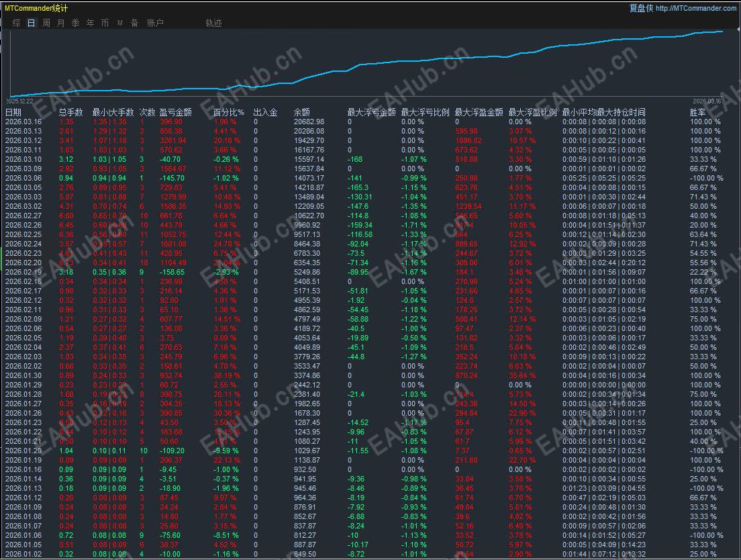
Task: Select the 2026.03.10 date row
Action: (370, 159)
